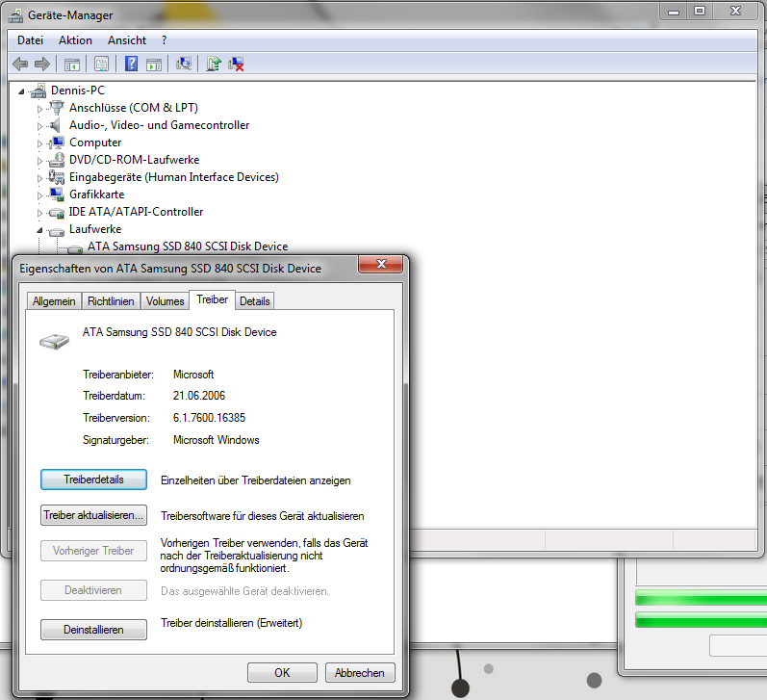767x700 pixels.
Task: Click the Deinstallieren button
Action: (x=93, y=630)
